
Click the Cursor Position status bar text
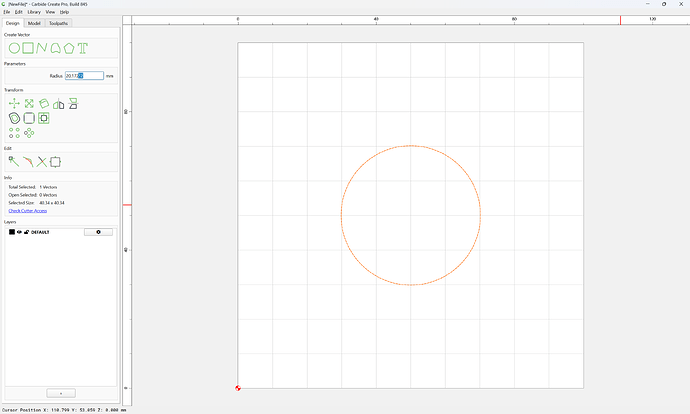[64, 410]
